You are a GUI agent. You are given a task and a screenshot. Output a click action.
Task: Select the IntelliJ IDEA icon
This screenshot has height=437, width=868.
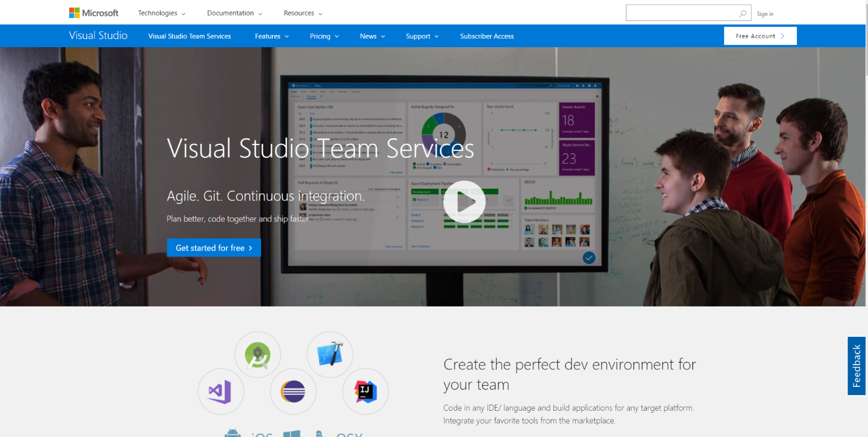tap(365, 392)
